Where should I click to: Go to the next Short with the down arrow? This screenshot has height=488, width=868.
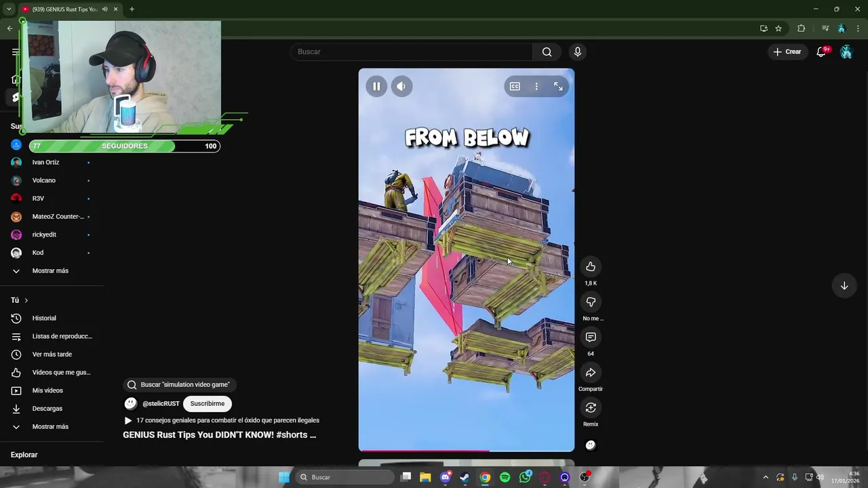coord(844,285)
